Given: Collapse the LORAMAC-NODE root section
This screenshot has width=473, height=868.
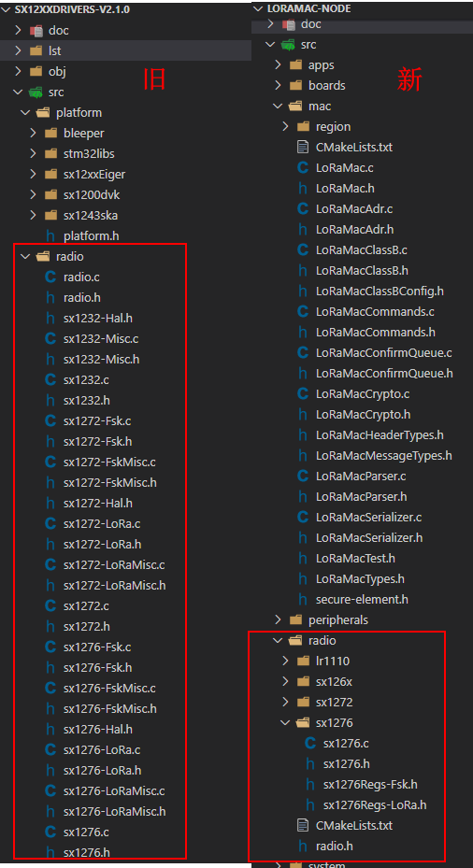Looking at the screenshot, I should click(x=258, y=8).
